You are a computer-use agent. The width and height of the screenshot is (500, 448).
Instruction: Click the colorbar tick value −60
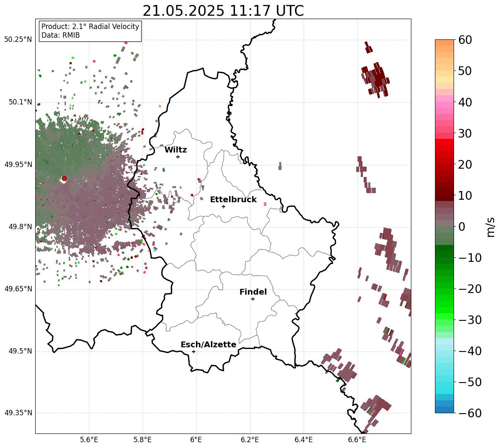pos(470,413)
